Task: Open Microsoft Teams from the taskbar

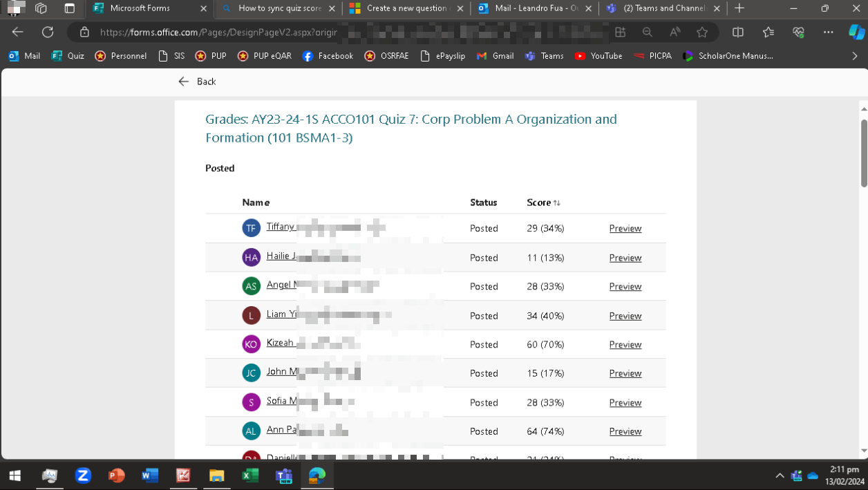Action: coord(283,475)
